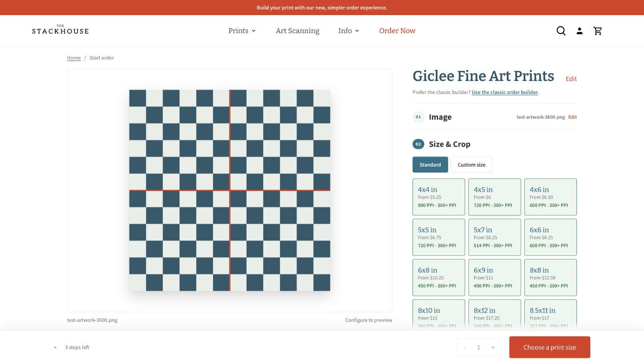Select the 5x7 in print size
The image size is (644, 364).
point(495,237)
